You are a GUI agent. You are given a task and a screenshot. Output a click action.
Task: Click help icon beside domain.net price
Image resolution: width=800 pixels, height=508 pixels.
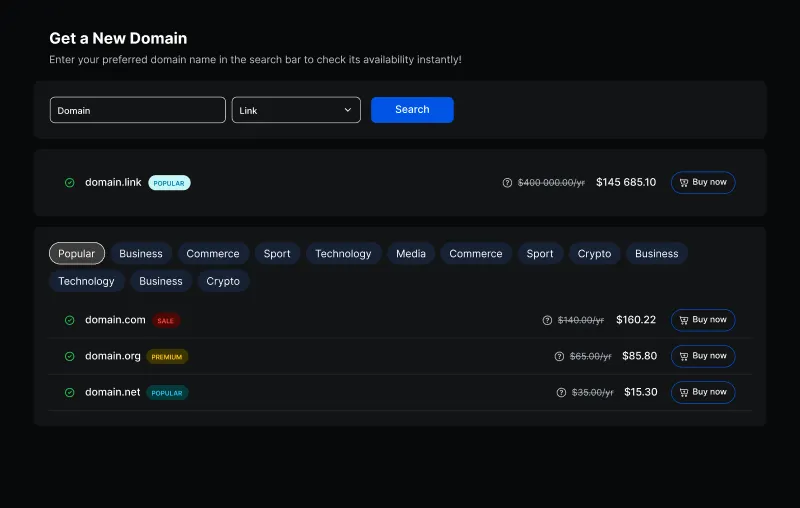[561, 392]
